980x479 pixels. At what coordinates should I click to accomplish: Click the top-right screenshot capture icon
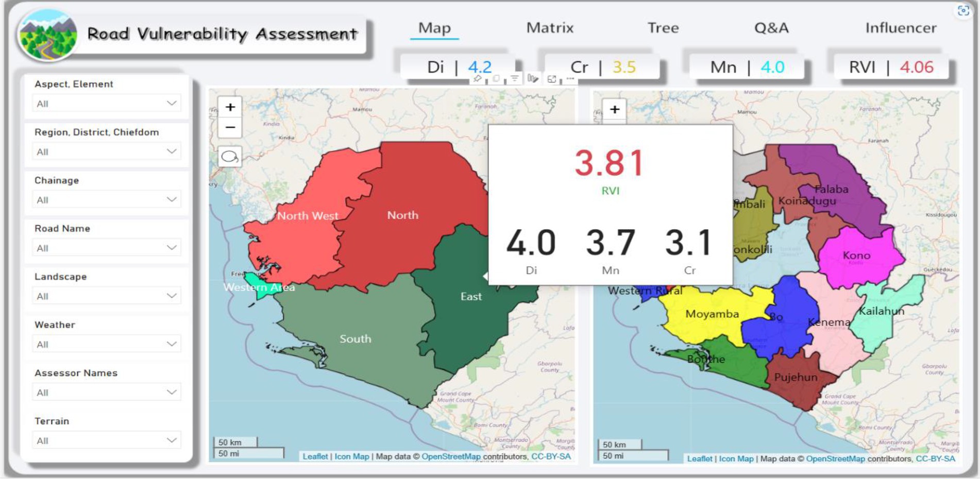point(963,11)
